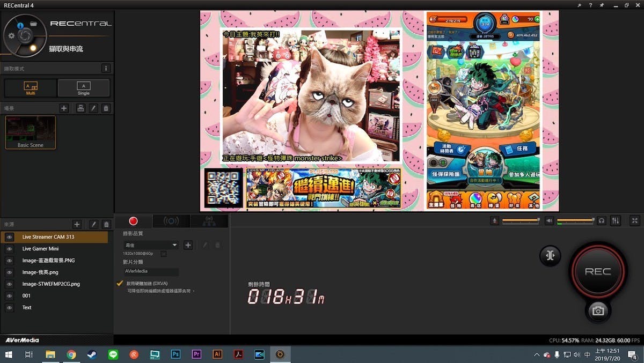Delete the scene with the trash icon
644x363 pixels.
click(x=106, y=108)
